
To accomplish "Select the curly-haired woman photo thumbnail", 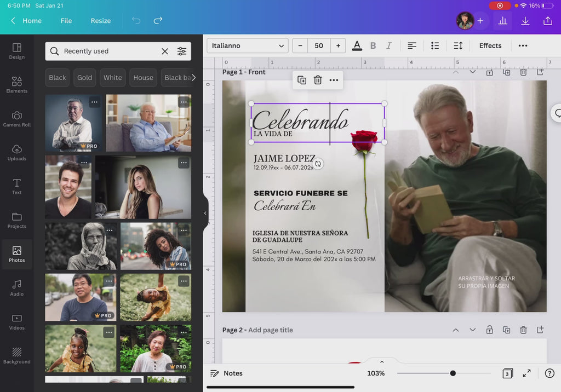I will click(x=156, y=246).
